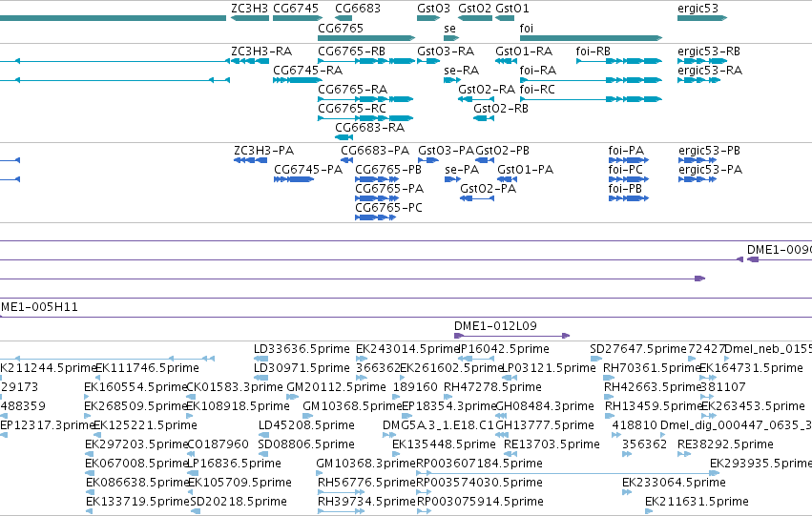Select the RH56776.5prime EST label
Image resolution: width=812 pixels, height=516 pixels.
(367, 483)
